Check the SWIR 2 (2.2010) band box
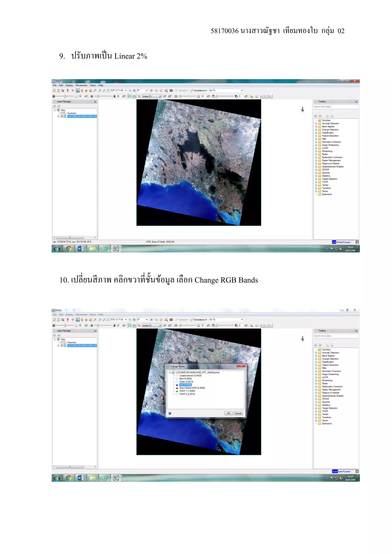 (177, 394)
